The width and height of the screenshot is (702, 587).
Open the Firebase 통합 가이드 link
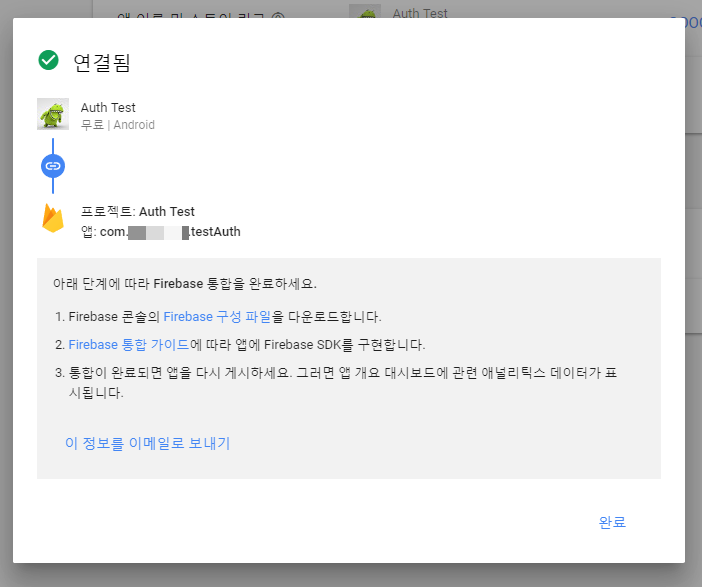pos(129,344)
